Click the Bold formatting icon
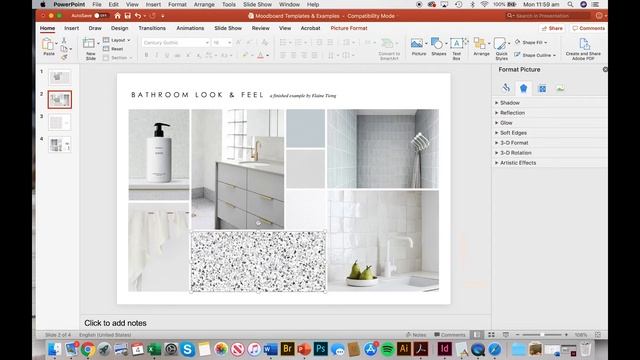The width and height of the screenshot is (640, 360). pyautogui.click(x=146, y=56)
